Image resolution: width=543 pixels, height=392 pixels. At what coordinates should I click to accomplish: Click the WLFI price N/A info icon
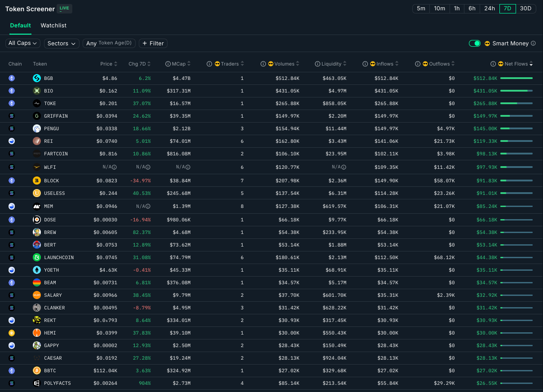[x=114, y=167]
